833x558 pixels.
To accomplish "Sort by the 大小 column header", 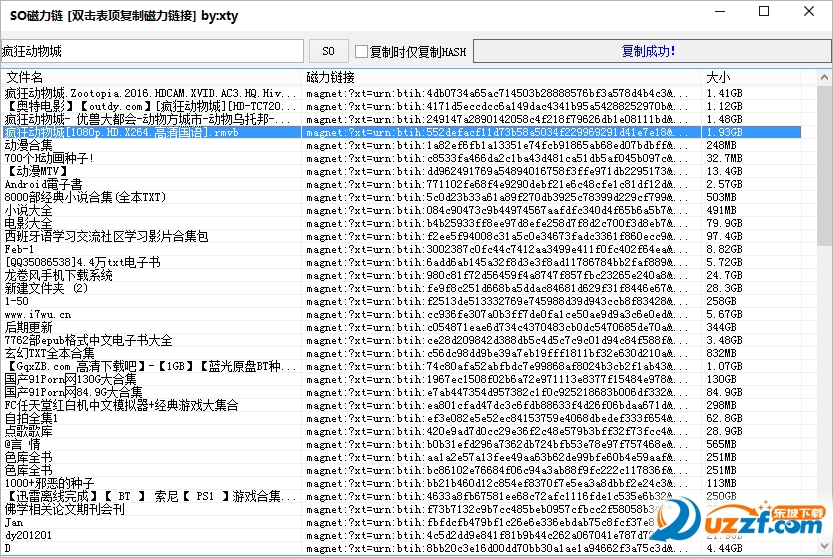I will [750, 78].
